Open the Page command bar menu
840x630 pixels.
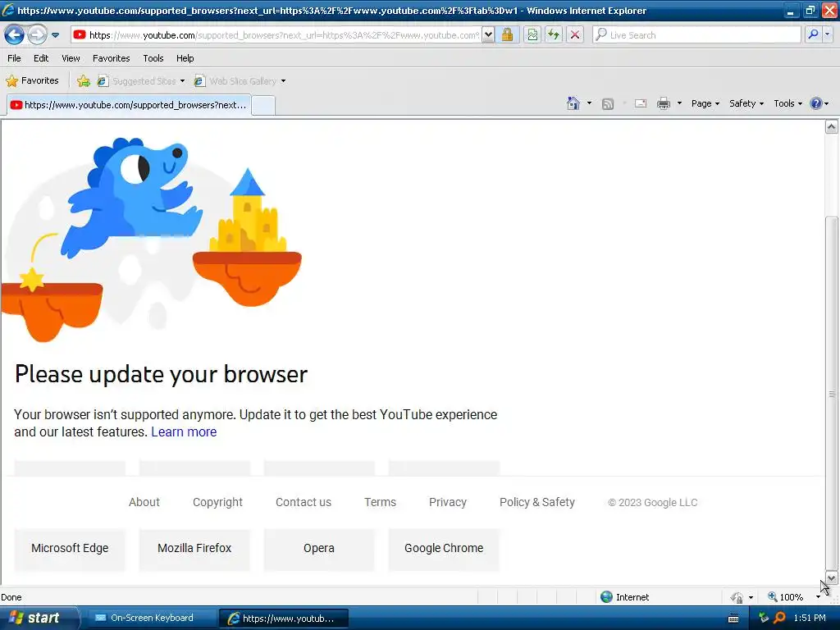(x=705, y=103)
